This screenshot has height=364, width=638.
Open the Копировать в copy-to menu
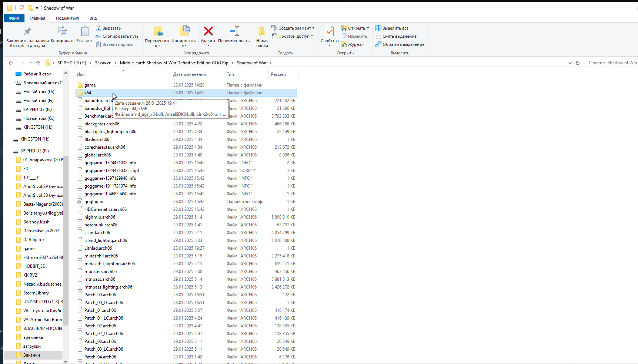pyautogui.click(x=184, y=36)
